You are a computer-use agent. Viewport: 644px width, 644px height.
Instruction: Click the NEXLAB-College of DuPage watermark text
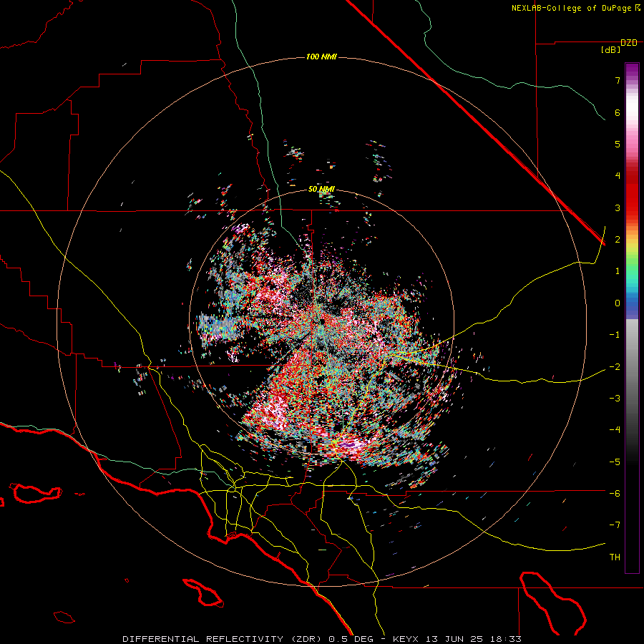coord(571,8)
